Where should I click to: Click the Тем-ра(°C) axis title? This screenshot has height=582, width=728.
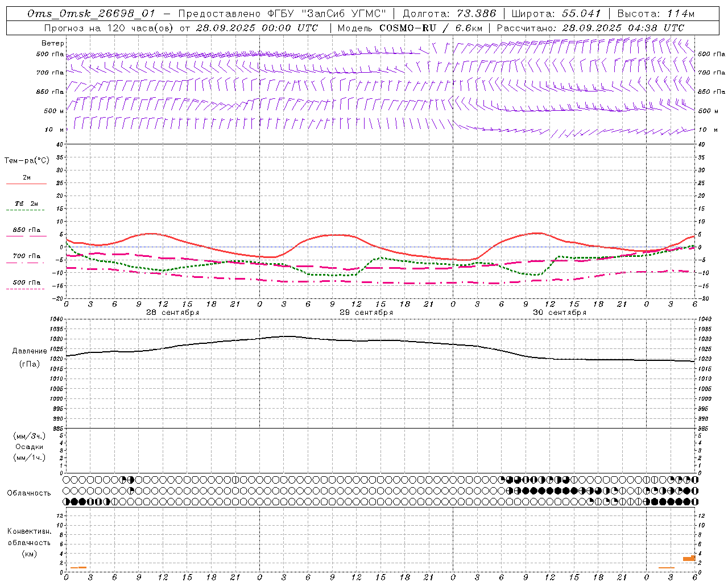(x=27, y=161)
